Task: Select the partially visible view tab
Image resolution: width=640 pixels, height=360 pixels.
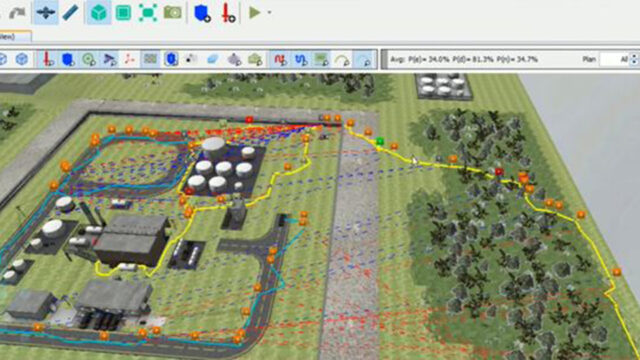Action: (15, 37)
